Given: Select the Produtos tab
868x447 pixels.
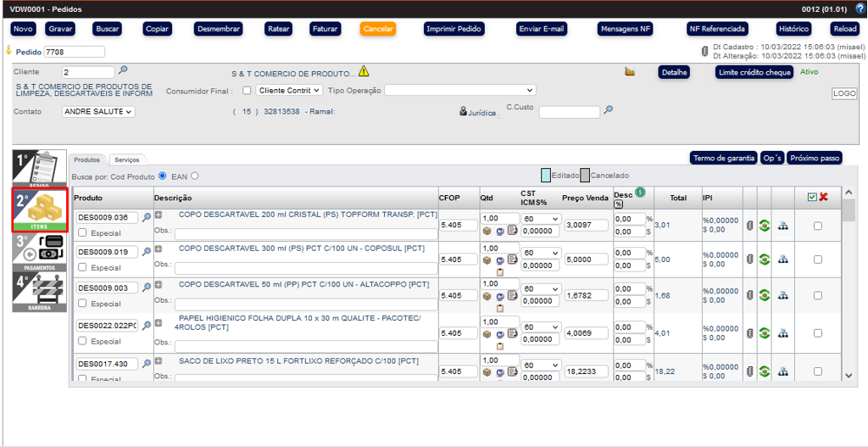Looking at the screenshot, I should [86, 159].
